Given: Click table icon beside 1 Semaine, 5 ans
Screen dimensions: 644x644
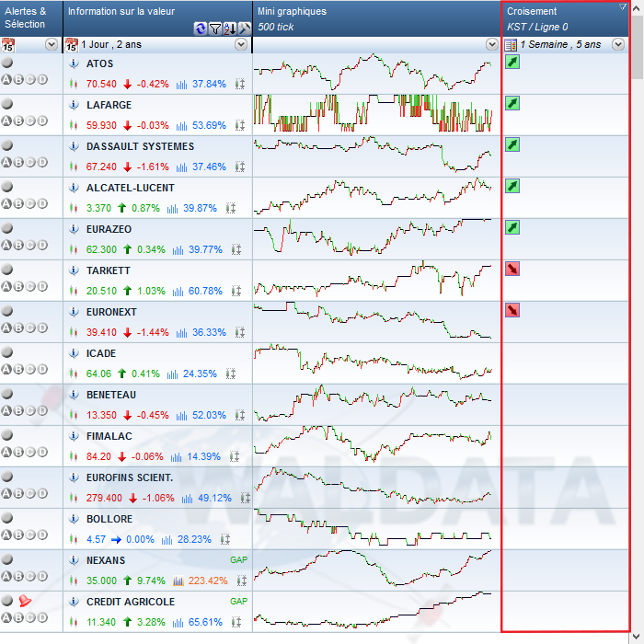Looking at the screenshot, I should click(x=511, y=45).
